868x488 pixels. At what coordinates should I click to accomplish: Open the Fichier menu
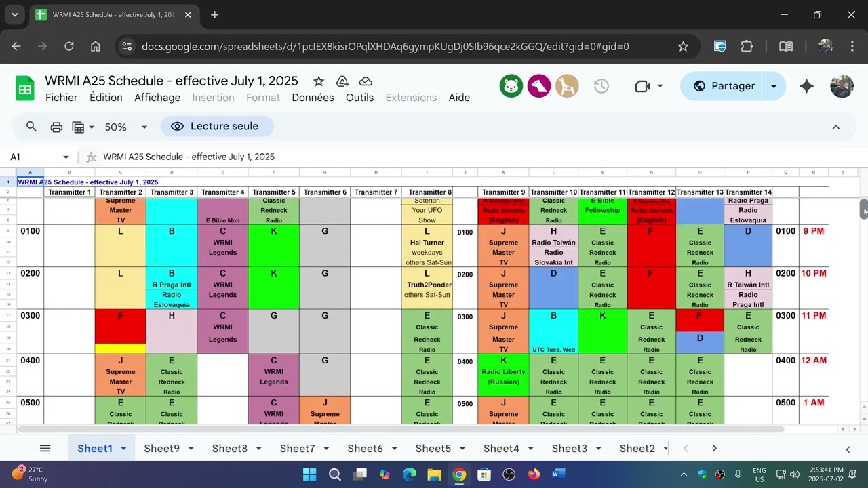(x=62, y=98)
